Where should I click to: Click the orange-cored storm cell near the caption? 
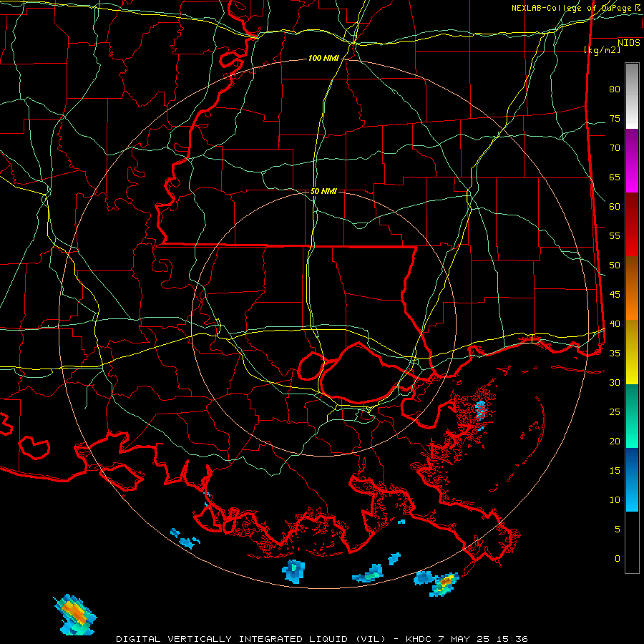coord(75,615)
